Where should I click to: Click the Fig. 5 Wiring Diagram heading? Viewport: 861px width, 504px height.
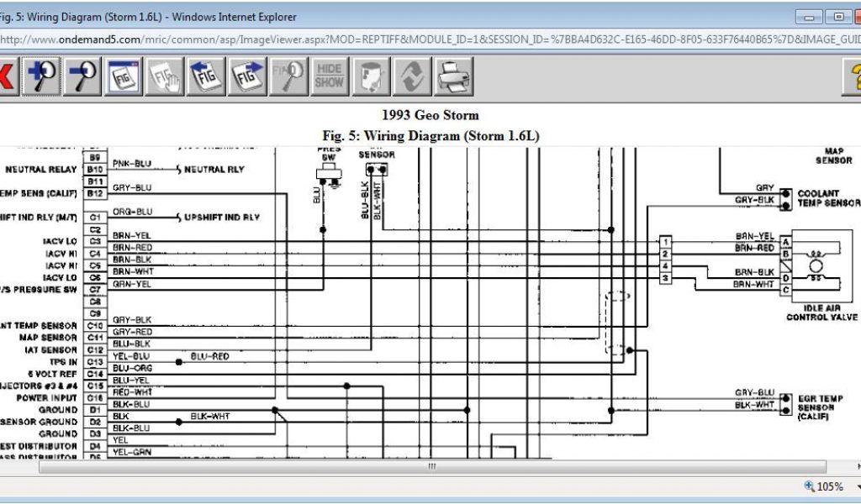click(430, 135)
